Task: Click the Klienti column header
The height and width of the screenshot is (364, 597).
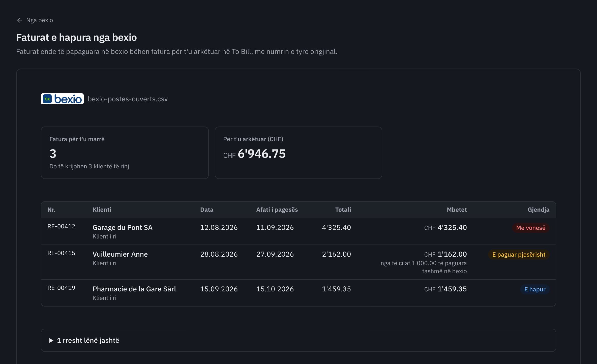Action: point(102,210)
